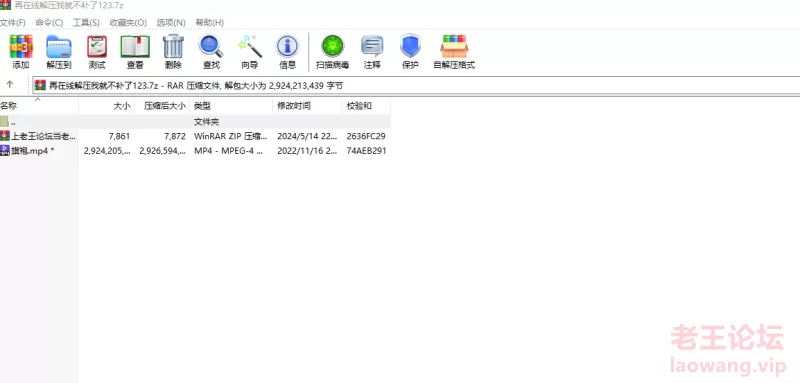800x383 pixels.
Task: Open 查找 (Find) magnifier tool
Action: click(x=211, y=46)
